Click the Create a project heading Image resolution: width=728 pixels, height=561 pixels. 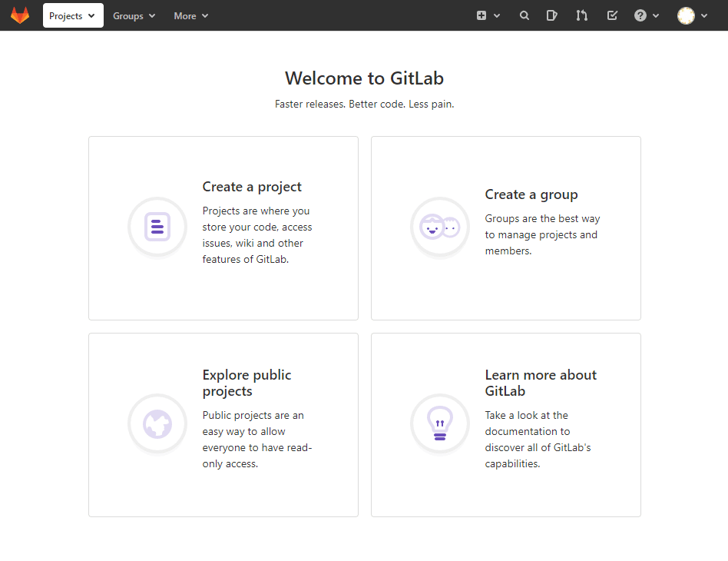pyautogui.click(x=252, y=187)
